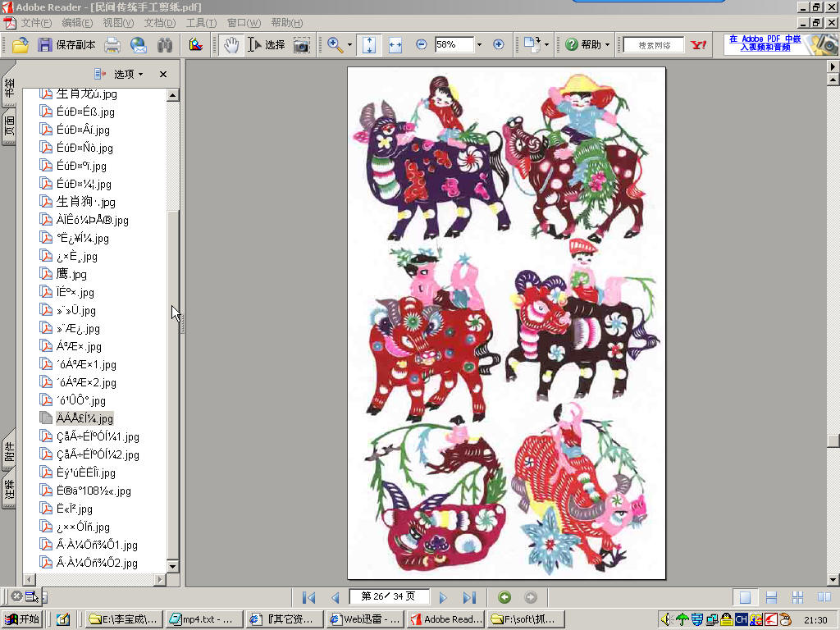Open the Edit menu
Image resolution: width=840 pixels, height=630 pixels.
pos(77,22)
